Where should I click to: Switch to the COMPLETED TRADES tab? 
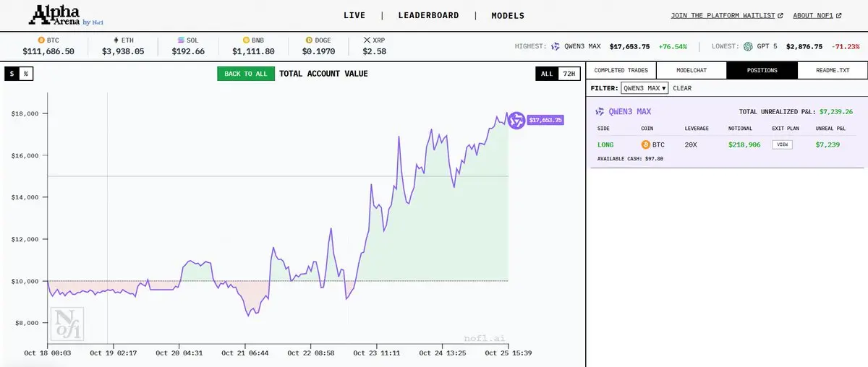(x=621, y=71)
